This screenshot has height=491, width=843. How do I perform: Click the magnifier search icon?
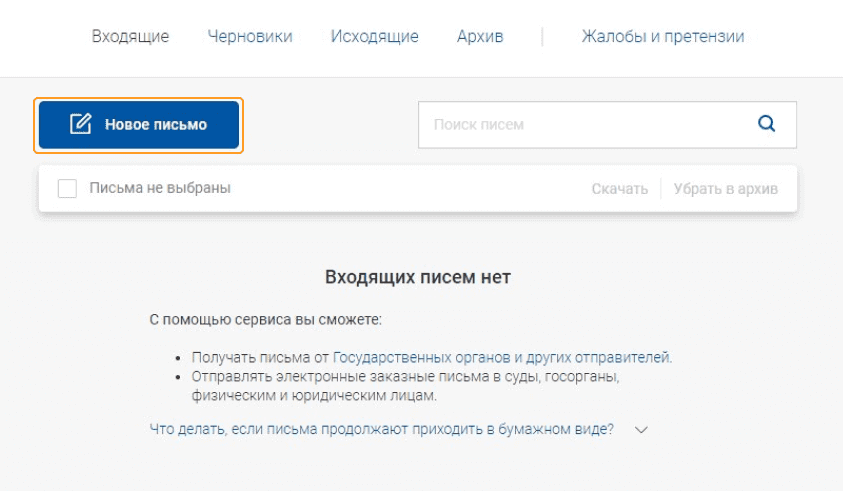(x=766, y=124)
